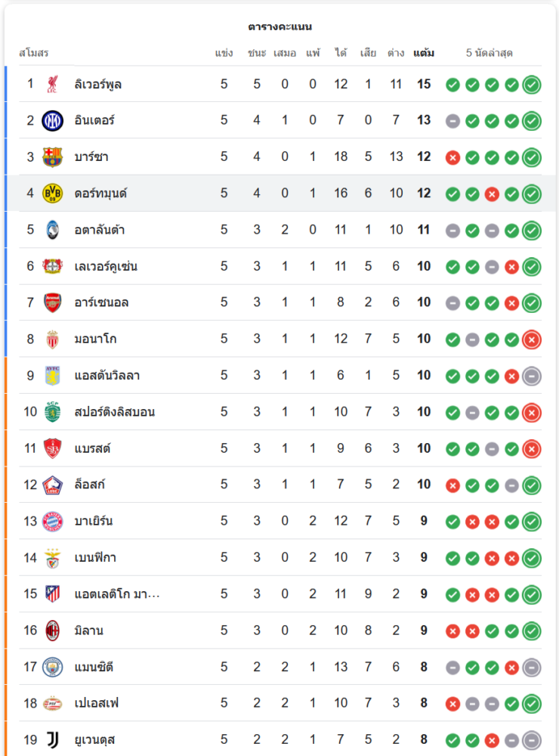Open the ลิเวอร์พูล team name link
The height and width of the screenshot is (756, 559).
(98, 84)
